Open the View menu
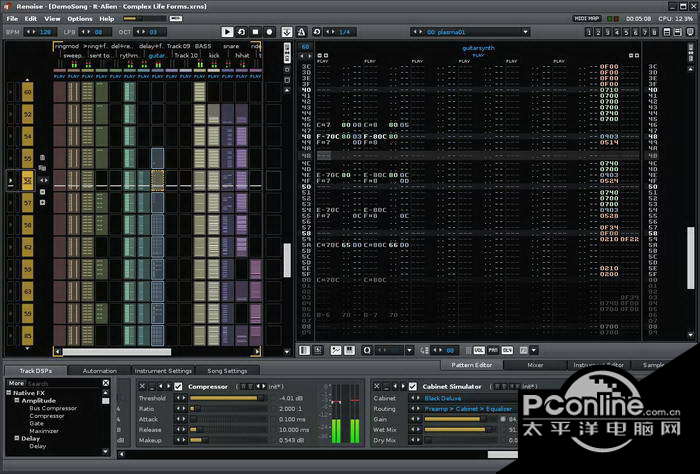 [x=52, y=18]
